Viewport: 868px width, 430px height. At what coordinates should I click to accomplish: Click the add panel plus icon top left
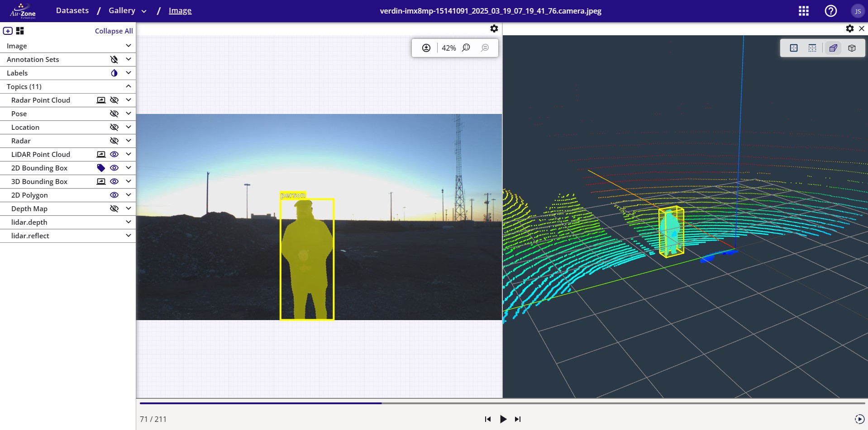pyautogui.click(x=7, y=31)
